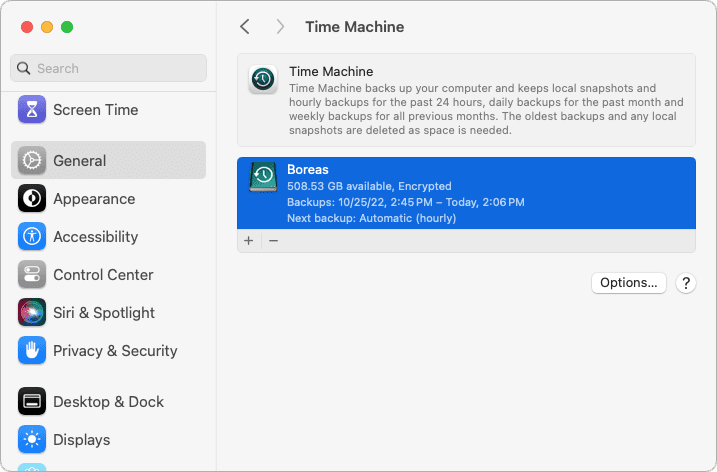Click the Appearance sidebar icon
This screenshot has height=472, width=717.
(x=32, y=198)
